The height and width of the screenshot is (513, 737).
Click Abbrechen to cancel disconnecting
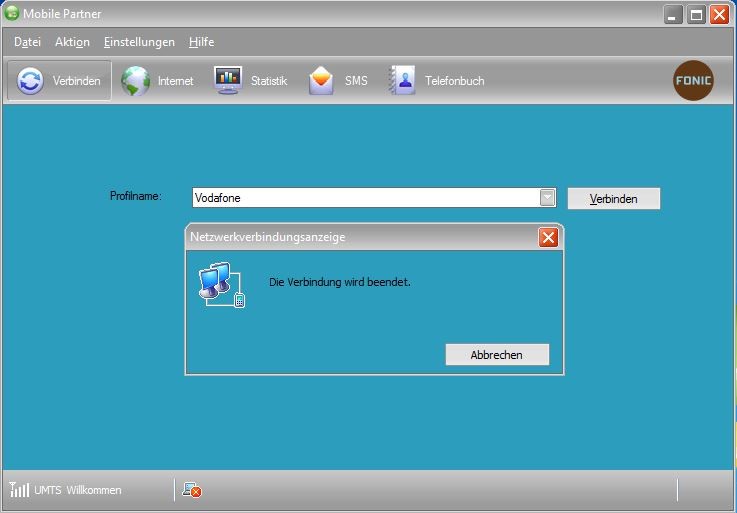click(497, 355)
